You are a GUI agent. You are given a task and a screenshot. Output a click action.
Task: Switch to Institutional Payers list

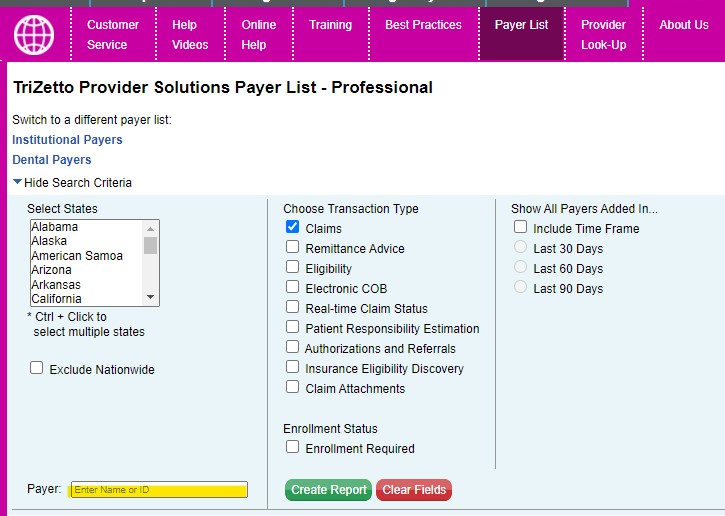point(67,140)
